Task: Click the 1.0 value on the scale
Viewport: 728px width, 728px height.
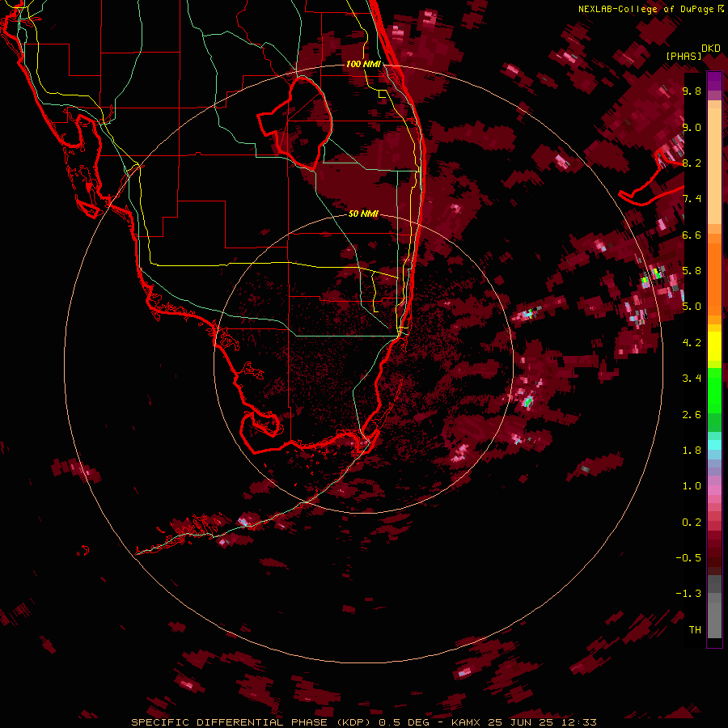Action: [x=692, y=486]
